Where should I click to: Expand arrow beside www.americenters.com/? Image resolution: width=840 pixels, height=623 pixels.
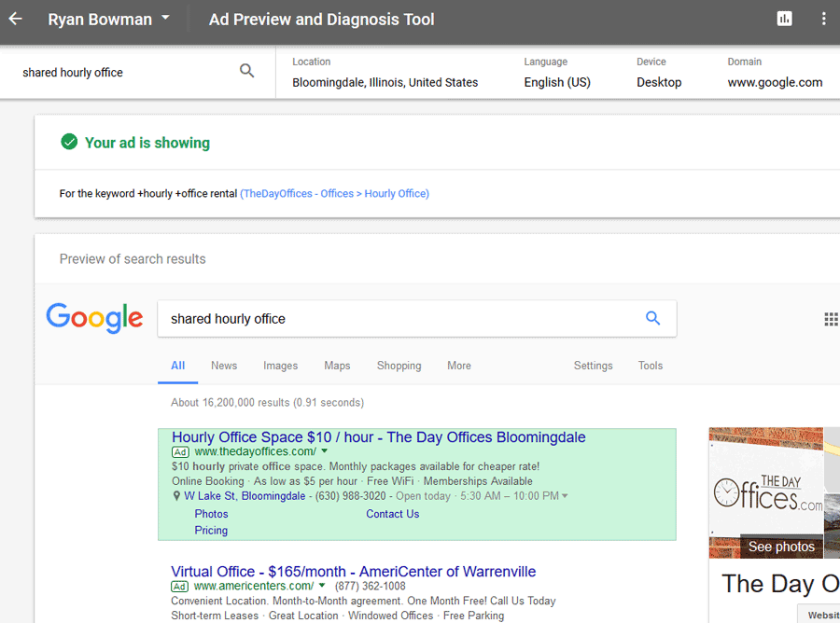click(x=321, y=586)
